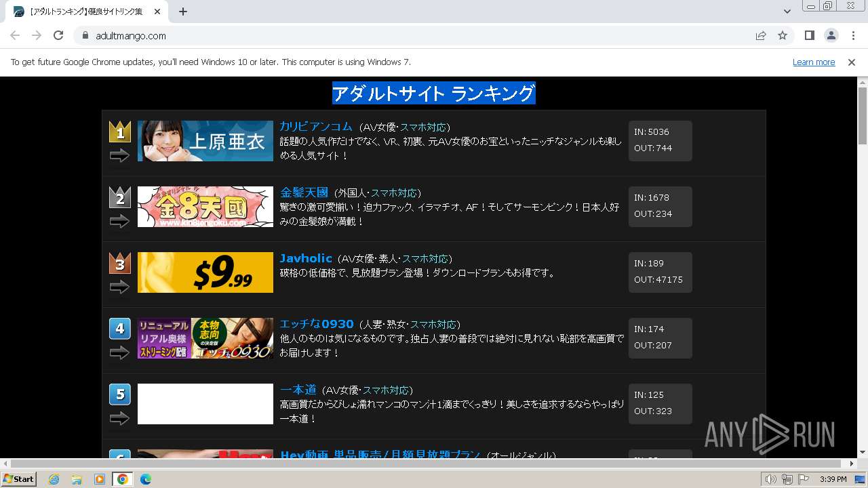Click the rank 5 blue badge
Screen dimensions: 868x488
tap(120, 394)
